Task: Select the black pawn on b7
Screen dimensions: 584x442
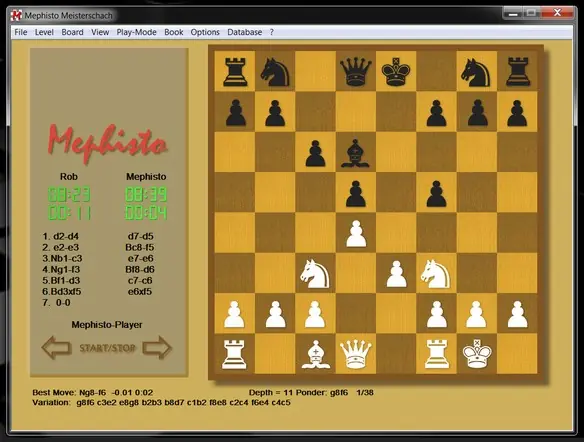Action: tap(275, 113)
